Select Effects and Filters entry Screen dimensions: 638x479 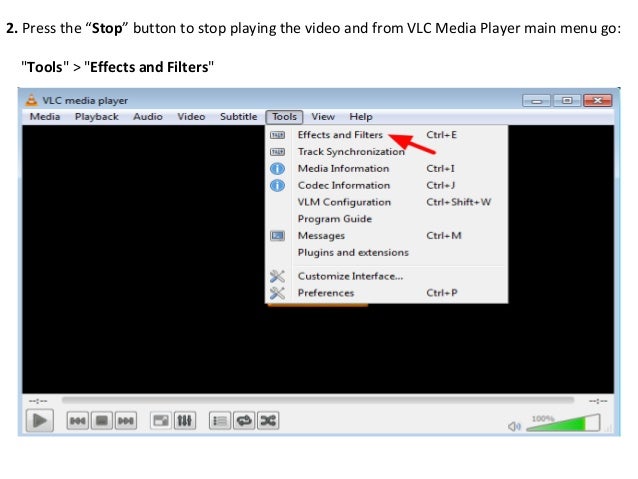click(x=386, y=135)
